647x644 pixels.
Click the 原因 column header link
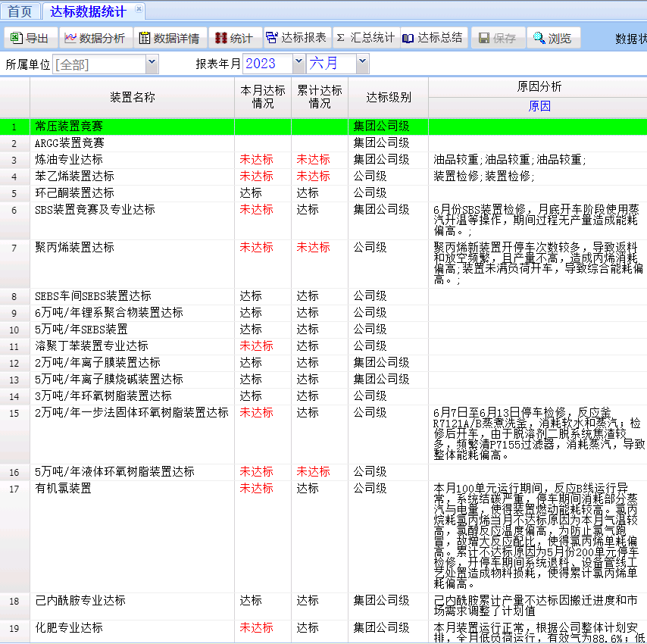coord(539,106)
